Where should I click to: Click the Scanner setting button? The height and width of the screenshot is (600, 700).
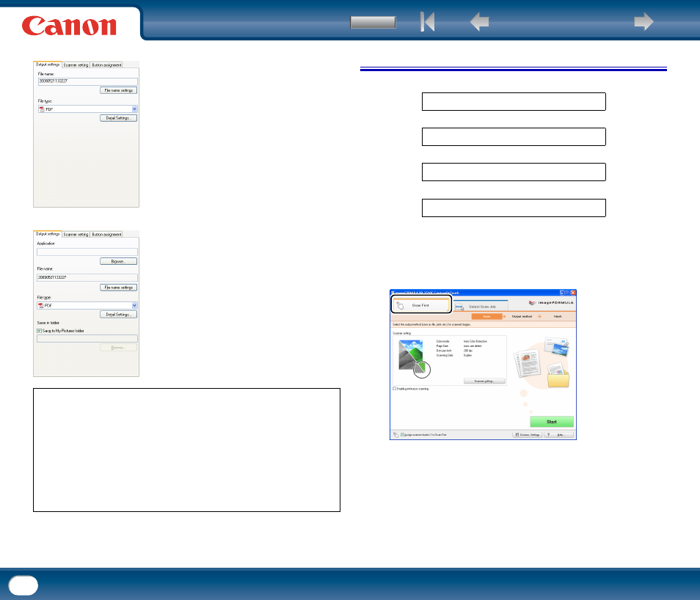tap(484, 381)
